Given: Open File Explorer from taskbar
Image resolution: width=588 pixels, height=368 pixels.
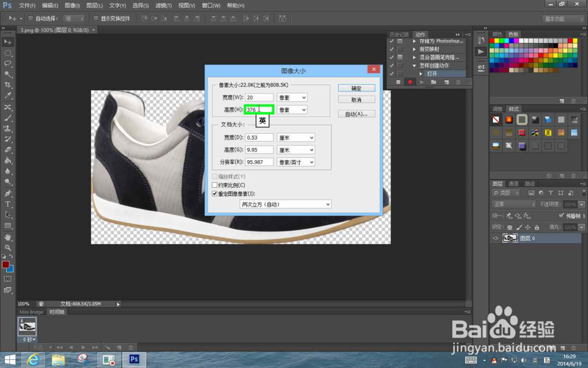Looking at the screenshot, I should coord(58,359).
